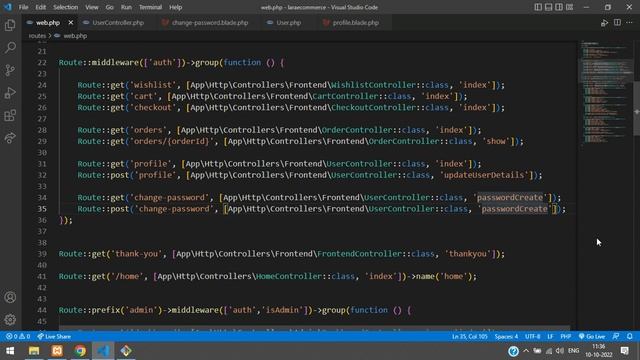Click Live Share in status bar

click(54, 336)
